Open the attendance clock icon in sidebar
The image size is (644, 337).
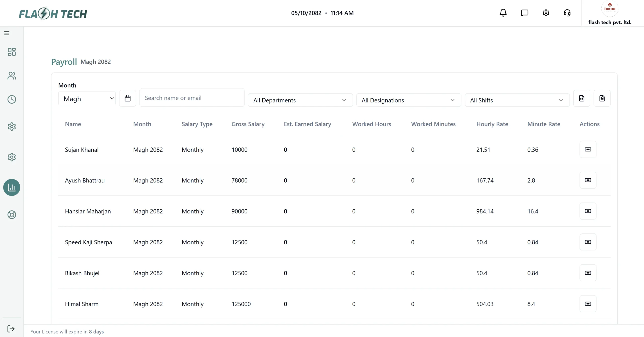tap(12, 99)
